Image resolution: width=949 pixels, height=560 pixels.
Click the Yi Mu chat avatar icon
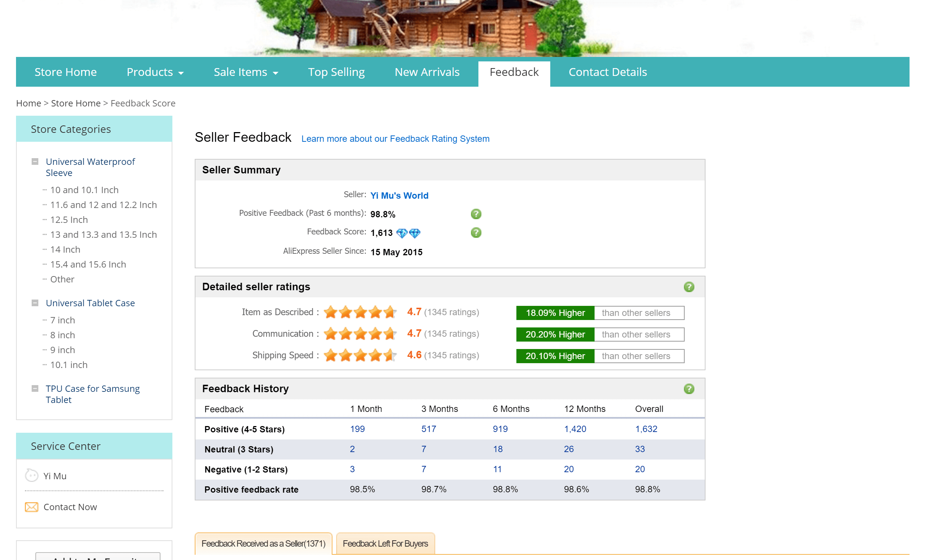[32, 476]
